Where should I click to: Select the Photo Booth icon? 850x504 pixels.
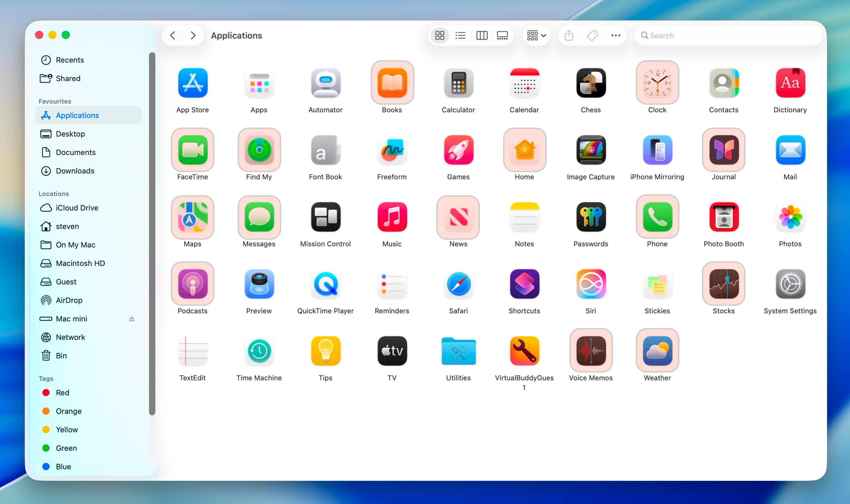(724, 217)
